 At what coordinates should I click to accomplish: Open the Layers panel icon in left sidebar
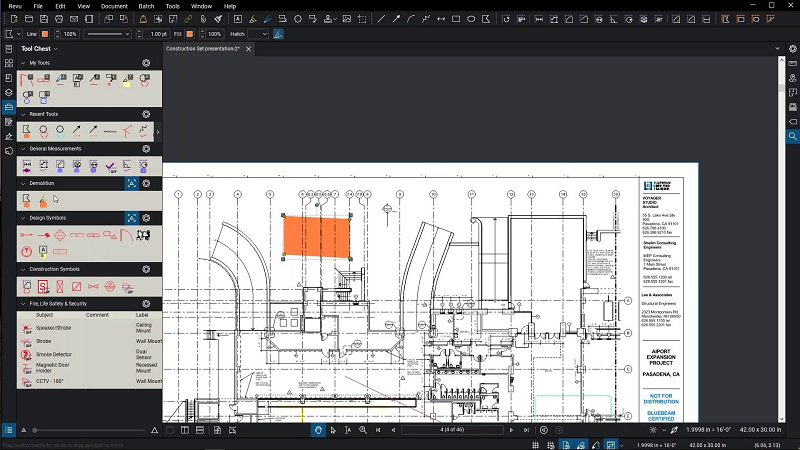tap(8, 92)
